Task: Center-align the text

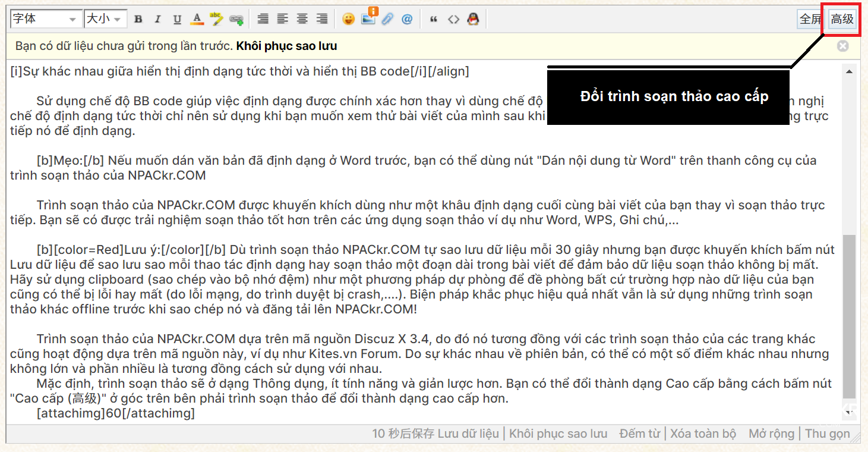Action: click(x=302, y=19)
